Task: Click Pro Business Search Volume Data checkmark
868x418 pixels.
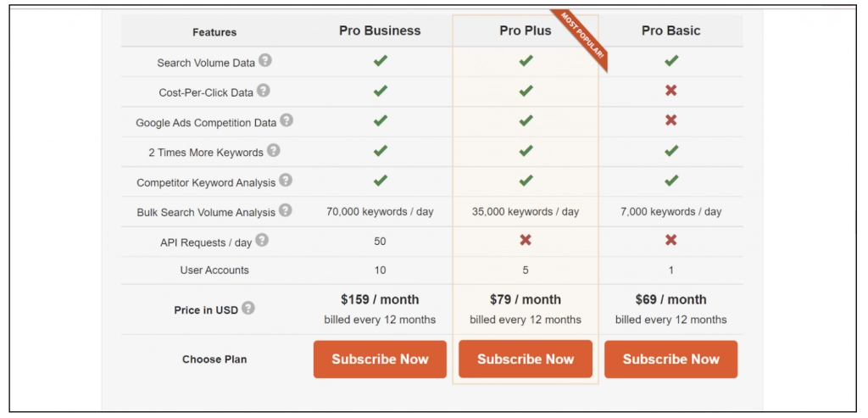Action: point(381,61)
